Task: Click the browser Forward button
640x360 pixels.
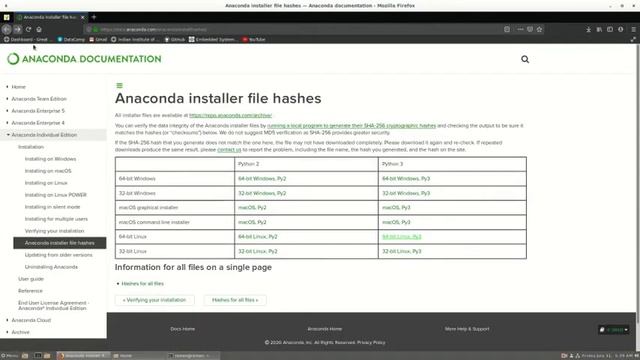Action: 18,29
